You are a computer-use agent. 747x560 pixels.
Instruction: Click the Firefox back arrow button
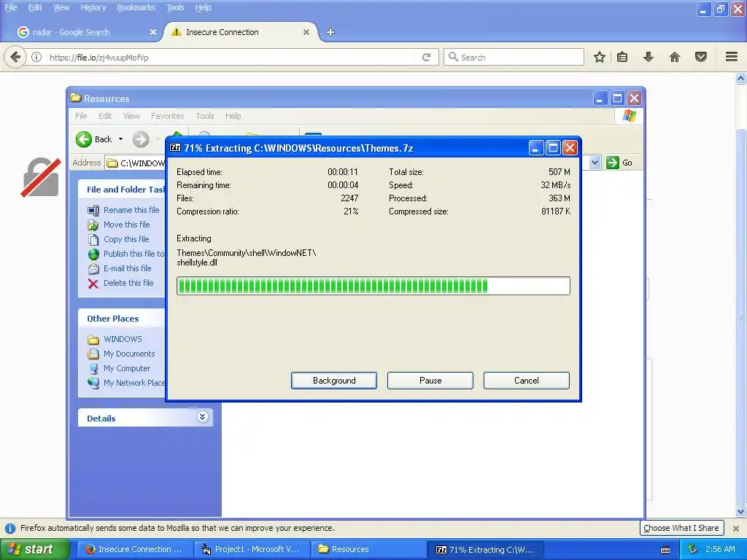tap(15, 57)
